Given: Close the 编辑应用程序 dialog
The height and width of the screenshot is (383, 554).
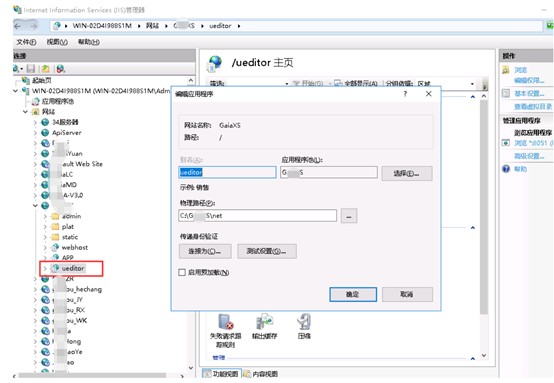Looking at the screenshot, I should tap(429, 94).
